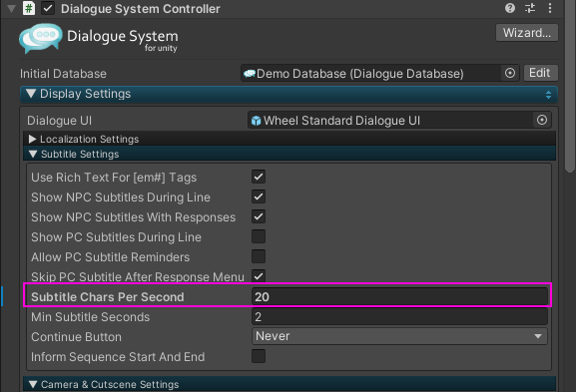The height and width of the screenshot is (392, 576).
Task: Click the inspector vertical scrollbar
Action: 569,86
